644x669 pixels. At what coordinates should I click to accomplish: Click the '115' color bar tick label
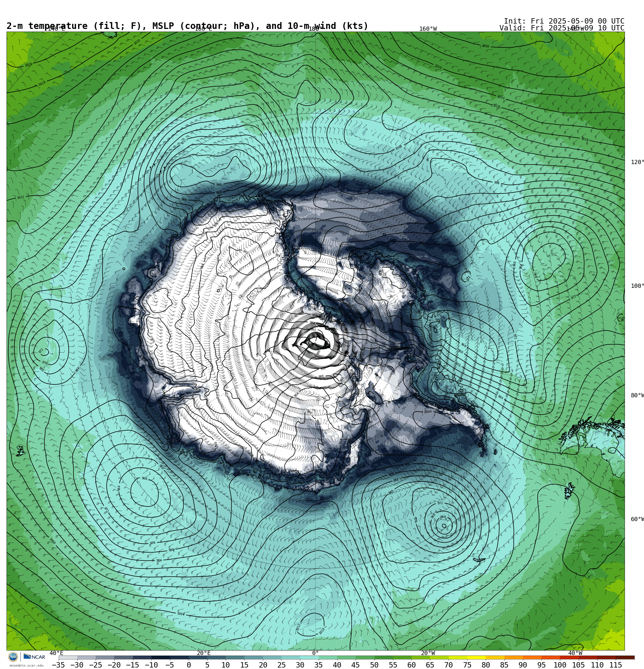coord(616,665)
